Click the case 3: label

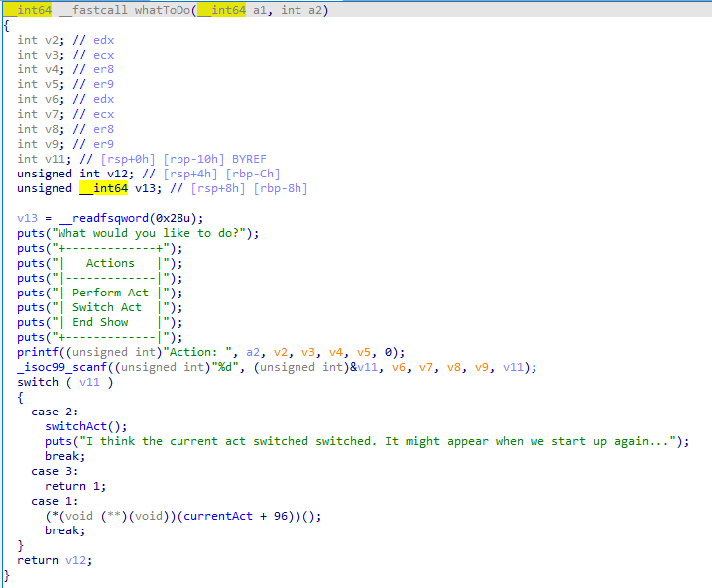(55, 471)
